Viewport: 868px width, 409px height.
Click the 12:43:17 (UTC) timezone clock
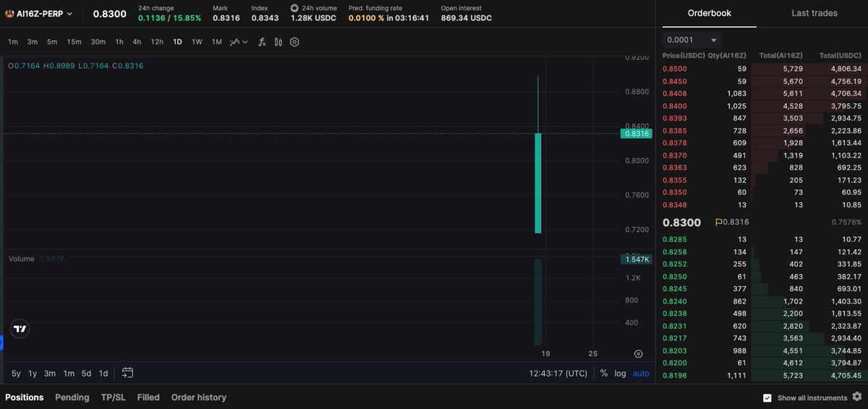(x=558, y=374)
